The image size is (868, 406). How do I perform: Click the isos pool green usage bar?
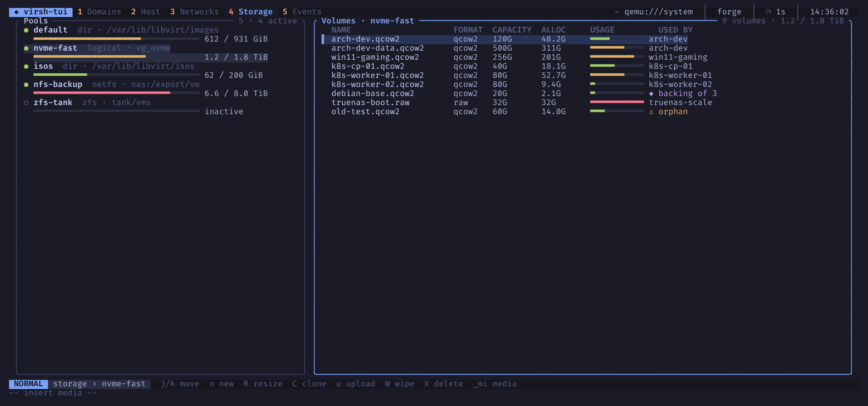coord(116,75)
